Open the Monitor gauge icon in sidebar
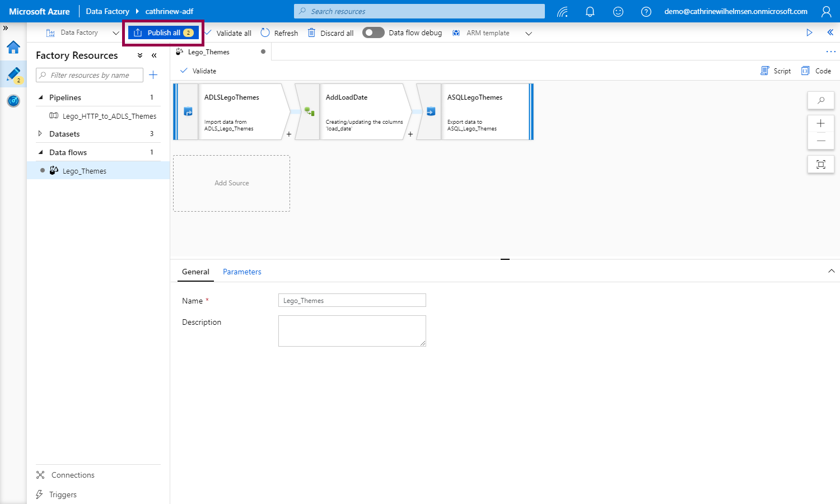 tap(13, 101)
